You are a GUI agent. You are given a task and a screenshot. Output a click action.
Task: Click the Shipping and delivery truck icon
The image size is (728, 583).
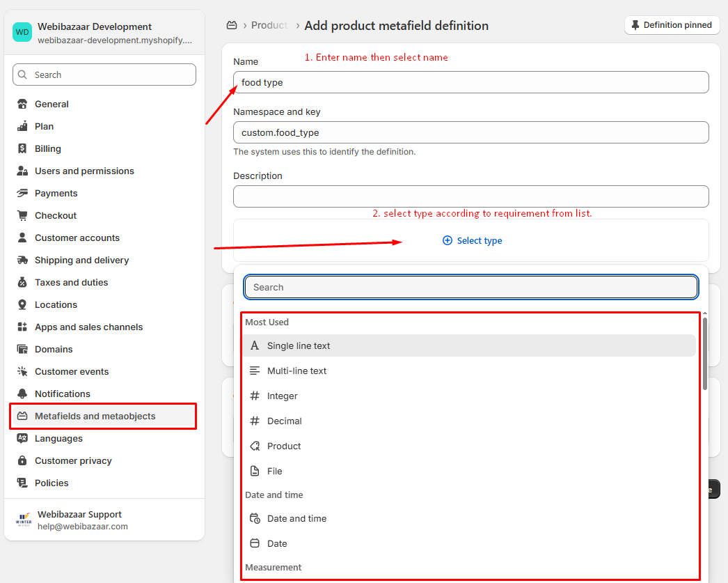[x=22, y=261]
